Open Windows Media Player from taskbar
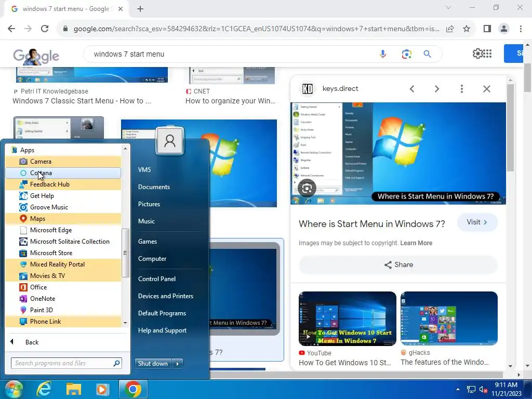This screenshot has height=399, width=532. tap(102, 389)
